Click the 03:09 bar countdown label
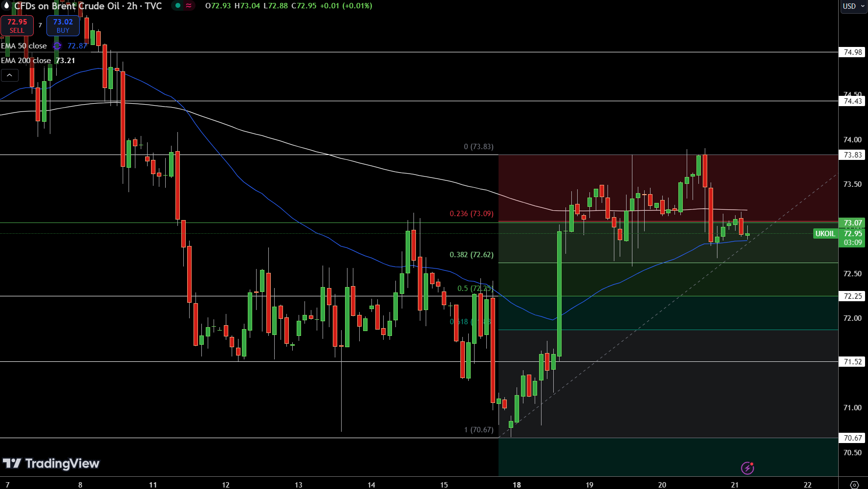This screenshot has height=489, width=868. [853, 243]
